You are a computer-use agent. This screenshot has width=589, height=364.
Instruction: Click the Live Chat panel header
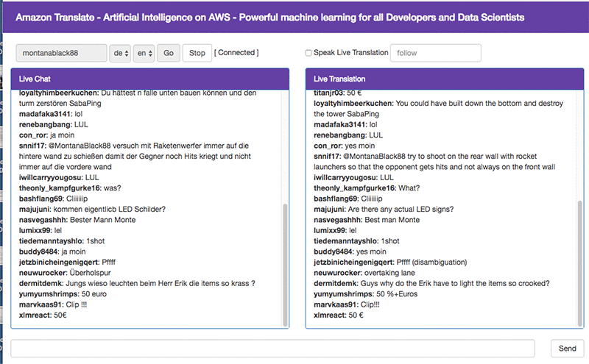[x=150, y=79]
